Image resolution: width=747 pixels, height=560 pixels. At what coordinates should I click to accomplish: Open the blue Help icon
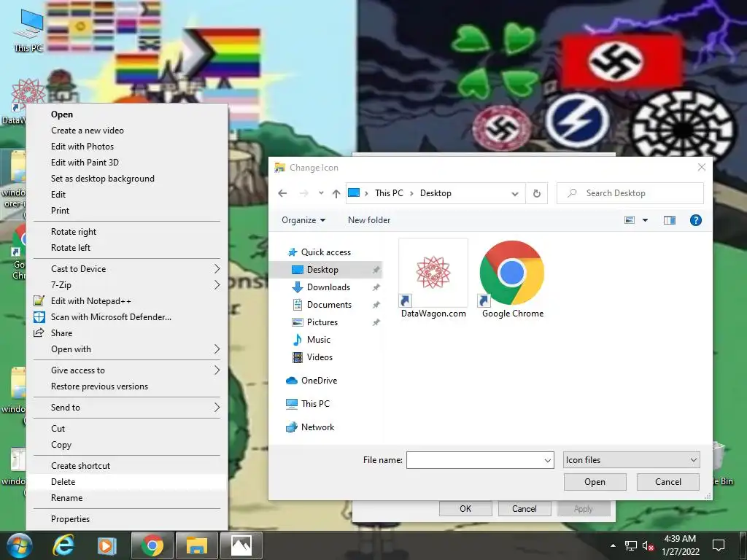(695, 220)
